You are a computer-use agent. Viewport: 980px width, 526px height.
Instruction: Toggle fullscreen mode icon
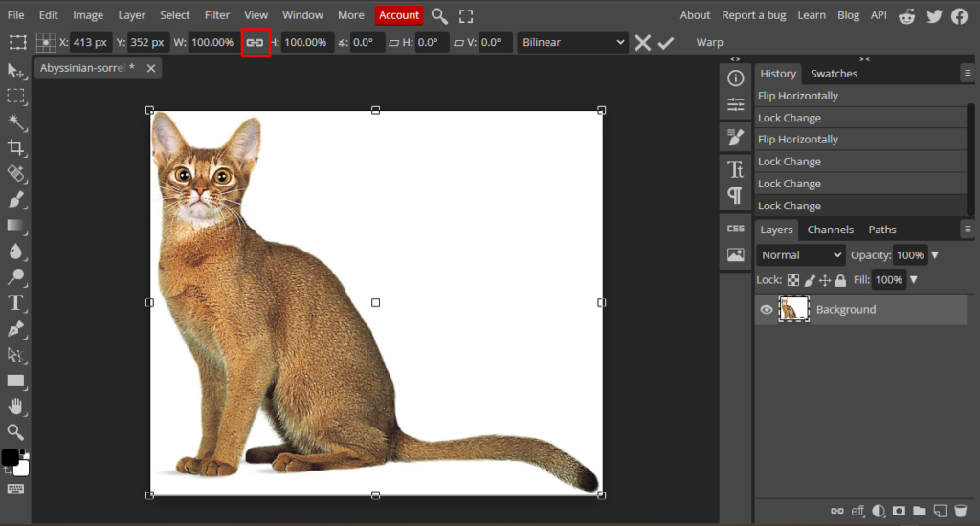pyautogui.click(x=466, y=15)
